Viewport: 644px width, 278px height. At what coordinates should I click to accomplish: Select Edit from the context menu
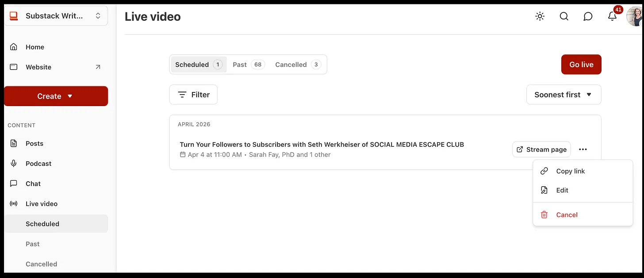tap(562, 190)
